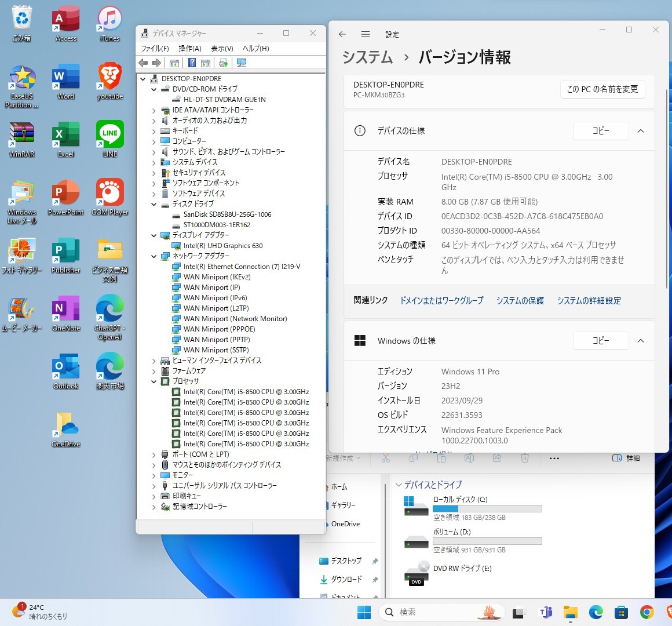
Task: Collapse the Windows の仕様 section chevron
Action: [641, 341]
